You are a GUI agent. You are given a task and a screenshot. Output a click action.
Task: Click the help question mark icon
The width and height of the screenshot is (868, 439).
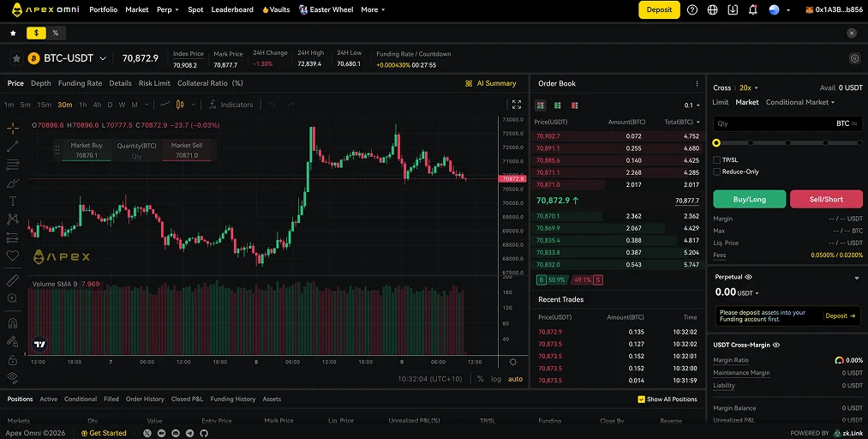(x=692, y=10)
